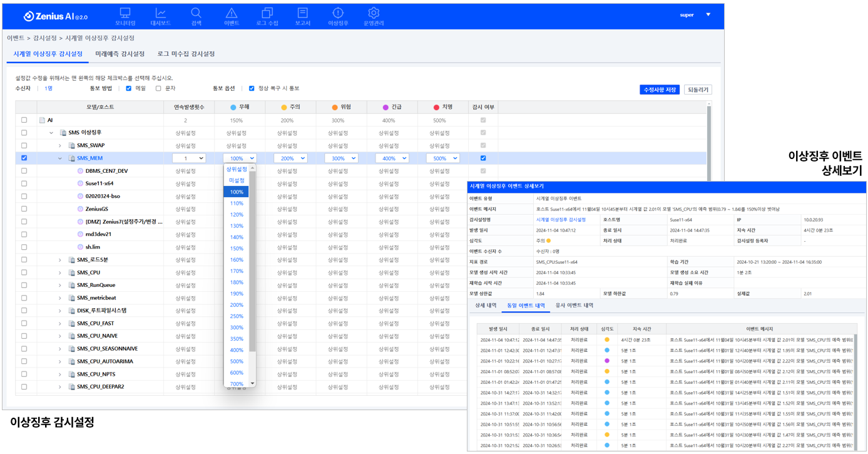Viewport: 868px width, 454px height.
Task: Select 150% in the open dropdown list
Action: tap(237, 249)
